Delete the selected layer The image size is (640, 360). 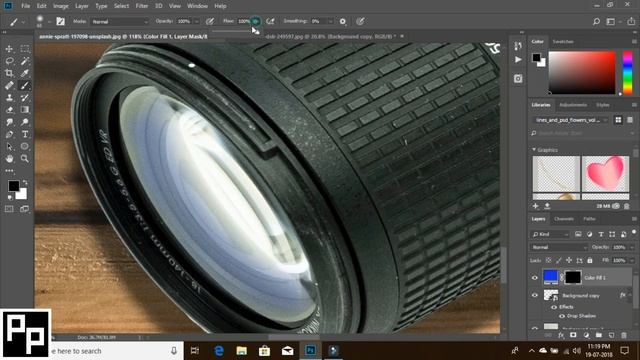(x=624, y=335)
